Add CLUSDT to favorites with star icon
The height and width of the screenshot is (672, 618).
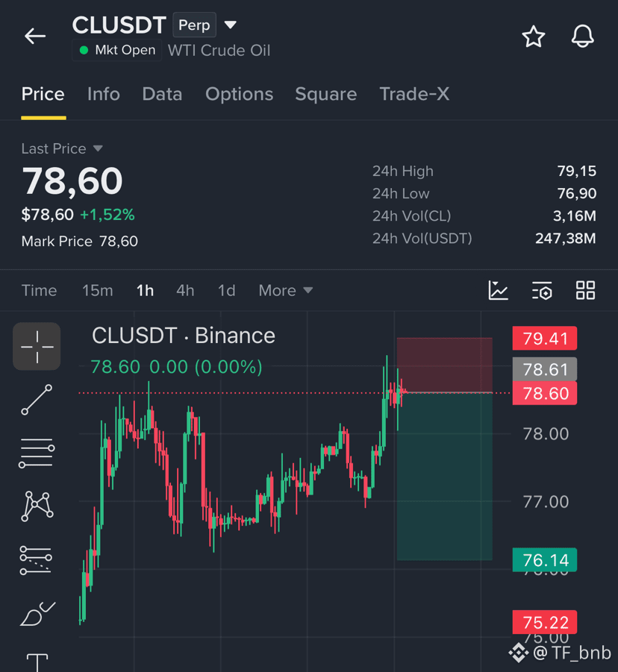[534, 37]
